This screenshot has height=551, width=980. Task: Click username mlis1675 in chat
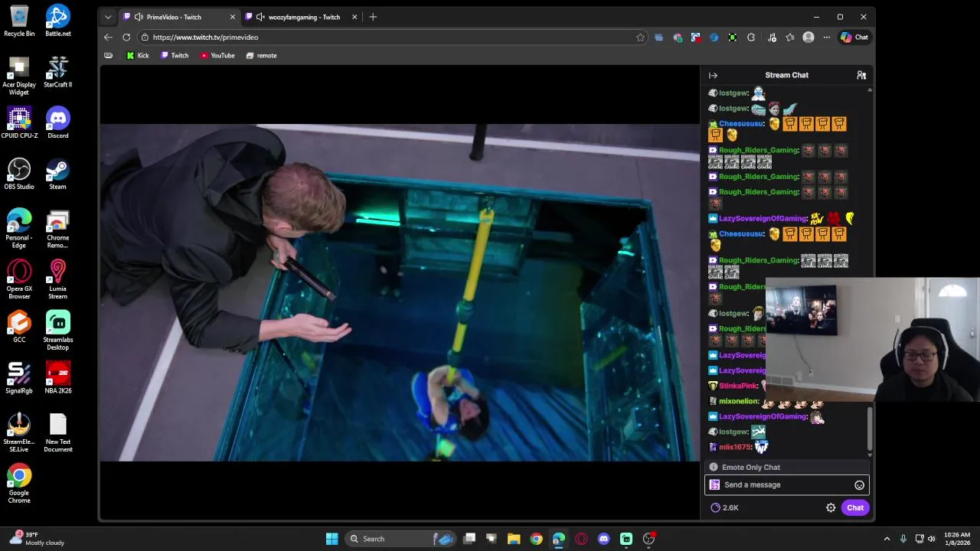click(x=735, y=447)
